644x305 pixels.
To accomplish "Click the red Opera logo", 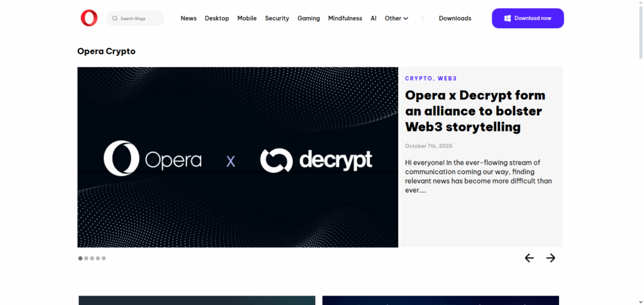I will click(89, 18).
